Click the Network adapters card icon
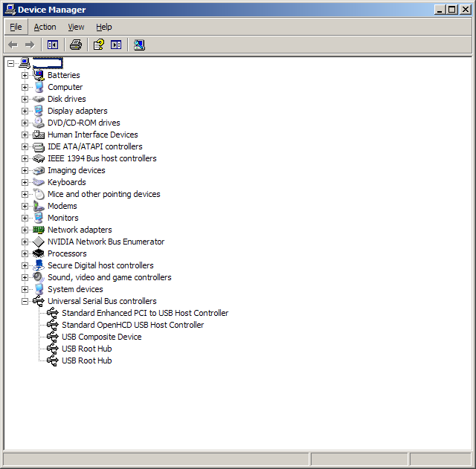The height and width of the screenshot is (469, 476). click(39, 230)
